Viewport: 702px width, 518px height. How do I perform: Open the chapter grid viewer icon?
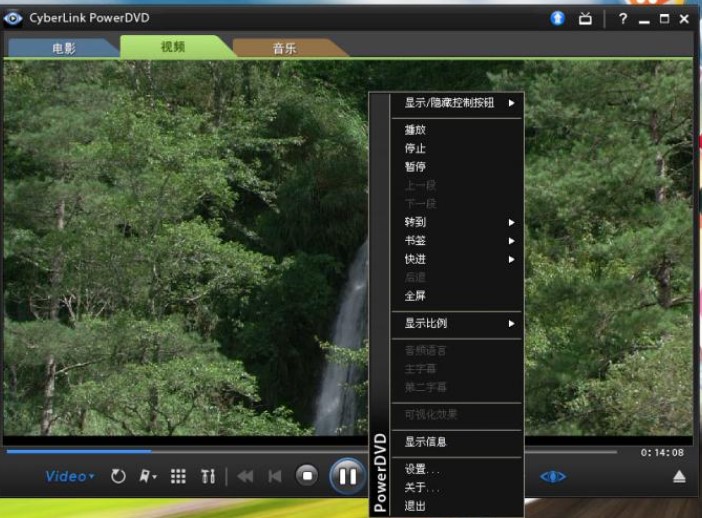tap(178, 477)
